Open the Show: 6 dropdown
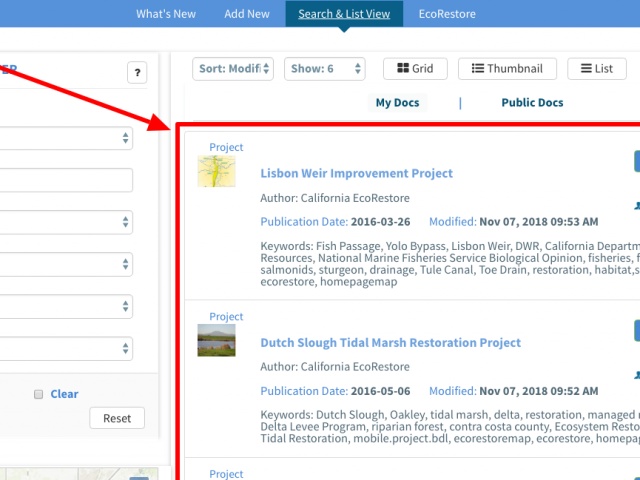 324,69
